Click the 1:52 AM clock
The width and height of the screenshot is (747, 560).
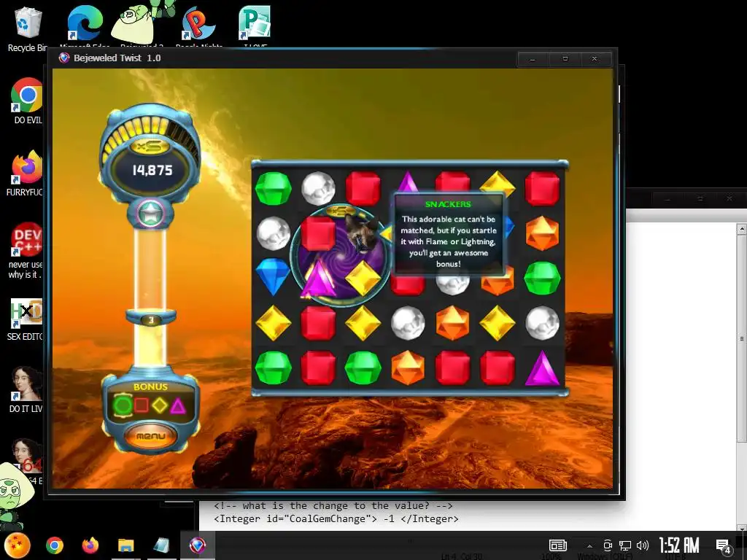coord(679,545)
